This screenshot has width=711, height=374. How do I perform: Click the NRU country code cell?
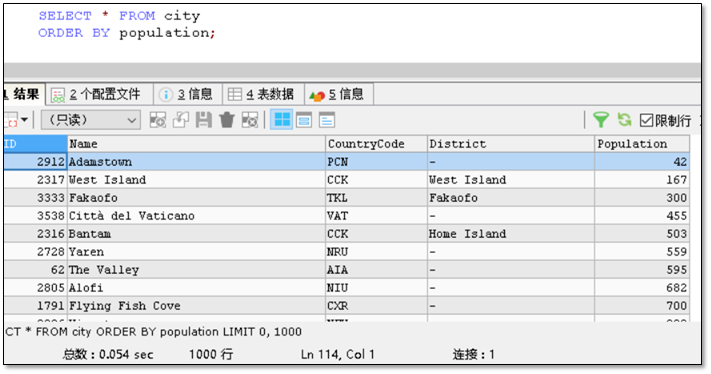pyautogui.click(x=376, y=252)
